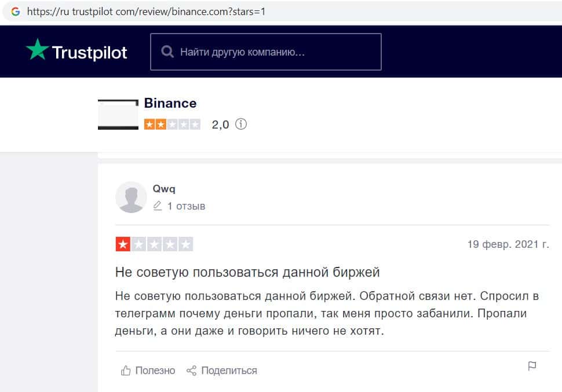Viewport: 562px width, 392px height.
Task: Click the Binance company name
Action: click(170, 103)
